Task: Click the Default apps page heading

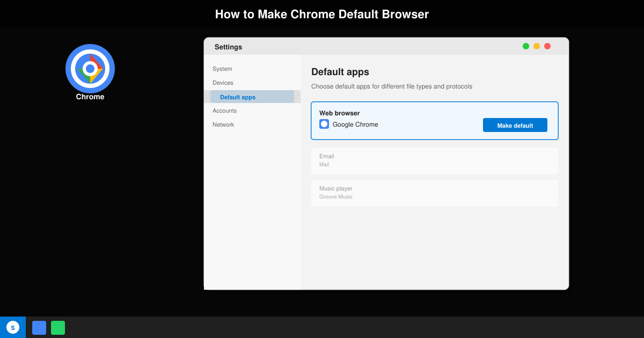Action: 340,72
